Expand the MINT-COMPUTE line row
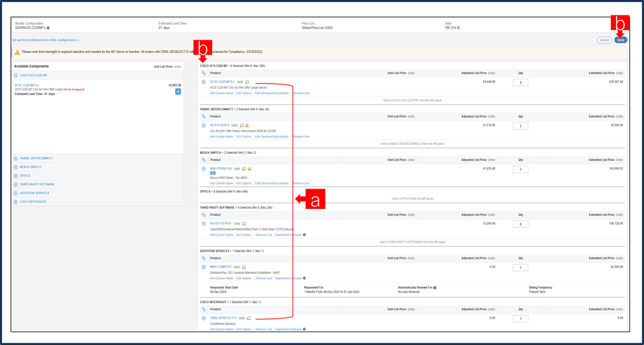The height and width of the screenshot is (345, 644). click(x=204, y=267)
